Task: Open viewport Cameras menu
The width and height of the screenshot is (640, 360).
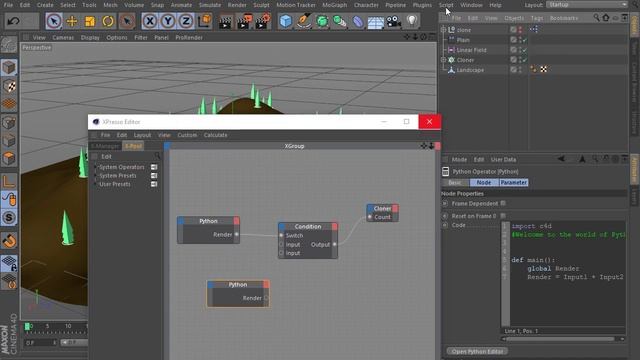Action: pyautogui.click(x=63, y=37)
